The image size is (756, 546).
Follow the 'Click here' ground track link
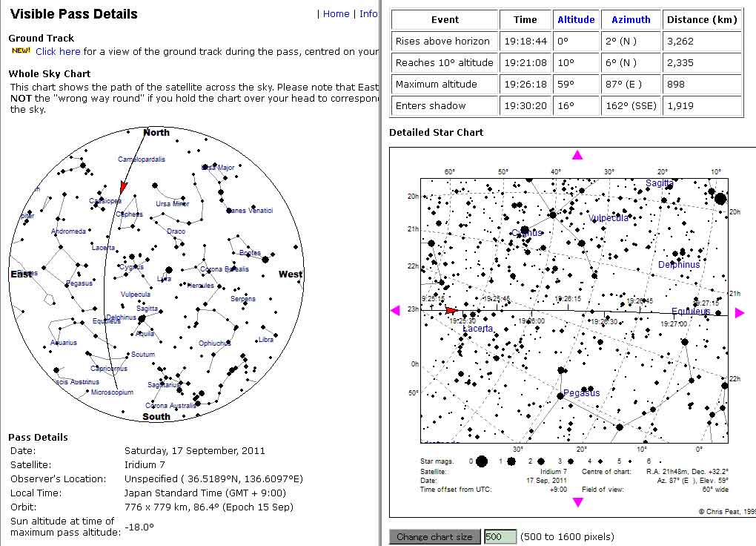(58, 51)
